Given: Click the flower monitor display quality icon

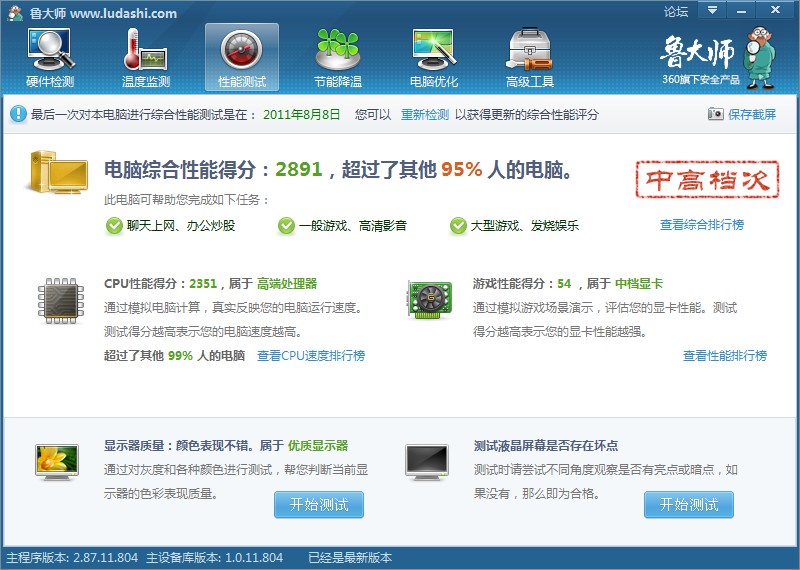Looking at the screenshot, I should pos(57,462).
